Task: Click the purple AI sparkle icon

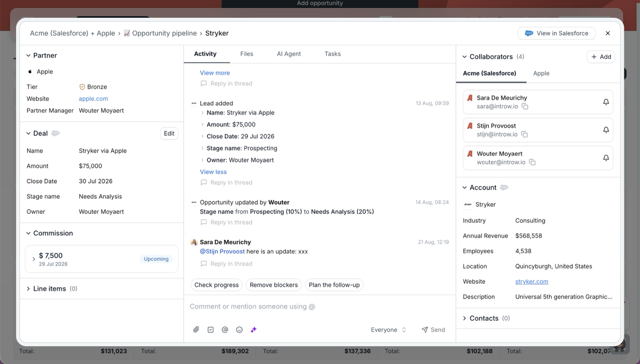Action: [x=254, y=330]
